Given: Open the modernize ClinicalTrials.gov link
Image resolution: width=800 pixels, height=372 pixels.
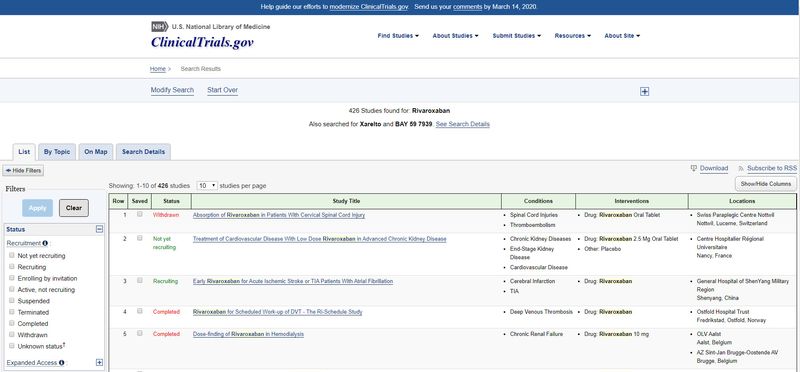Looking at the screenshot, I should pyautogui.click(x=369, y=7).
